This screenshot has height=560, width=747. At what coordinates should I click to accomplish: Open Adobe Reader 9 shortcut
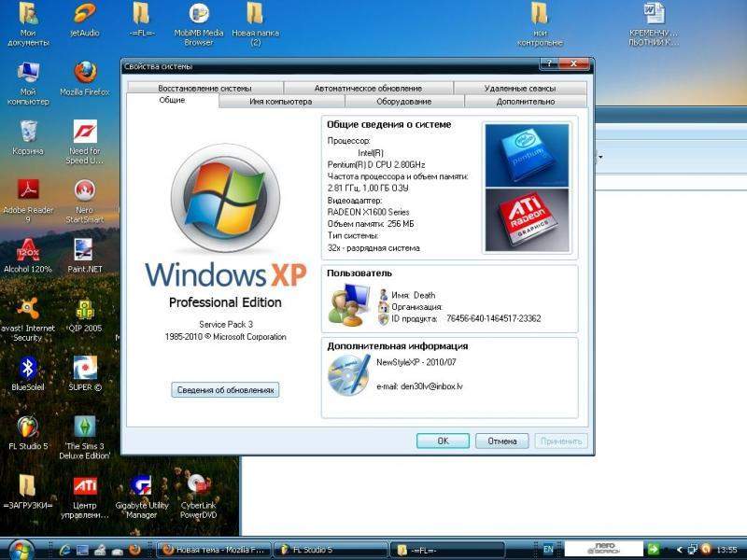(x=28, y=190)
